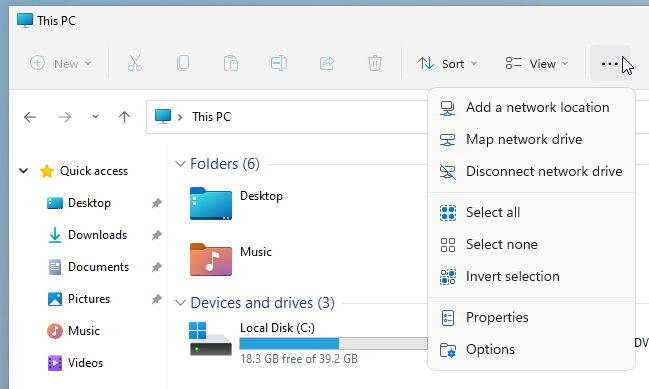Choose Add a network location
This screenshot has height=389, width=649.
point(531,108)
